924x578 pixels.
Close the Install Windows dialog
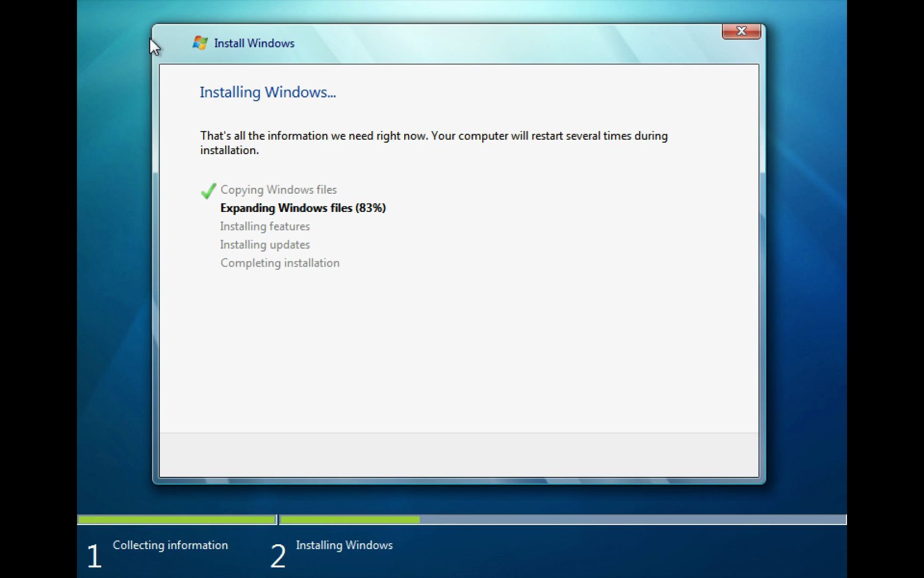pos(741,31)
